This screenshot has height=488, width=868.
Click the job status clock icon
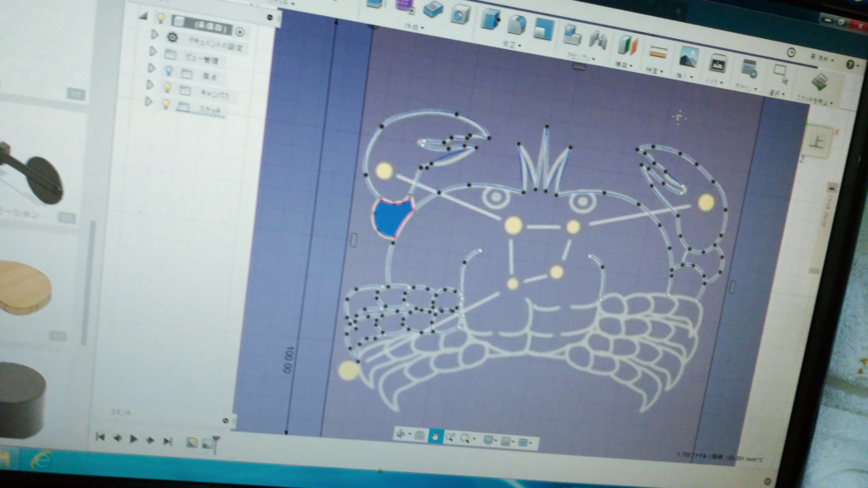click(x=791, y=53)
